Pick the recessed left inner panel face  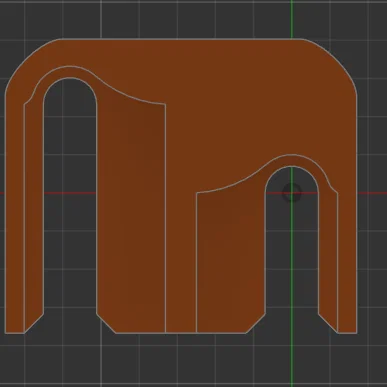point(132,213)
